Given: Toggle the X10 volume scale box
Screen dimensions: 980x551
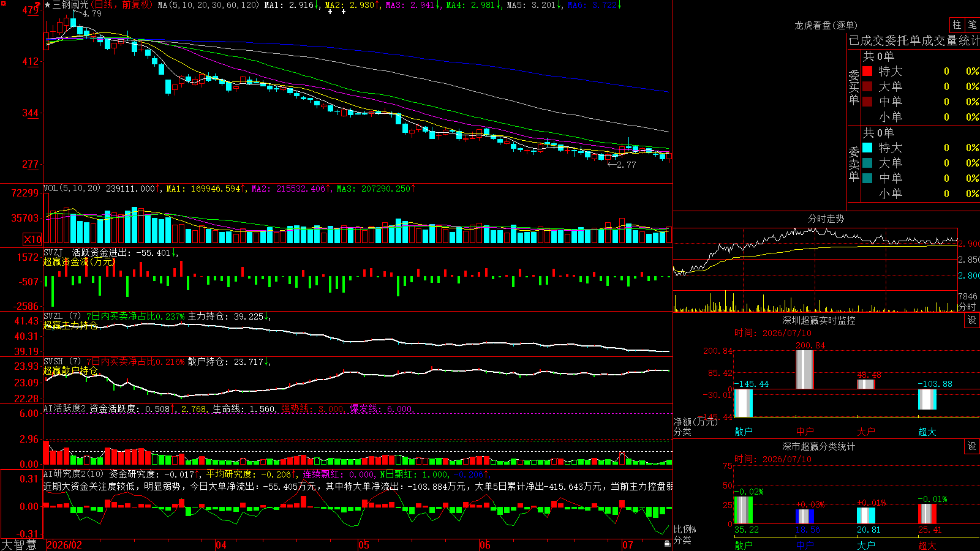Looking at the screenshot, I should pos(32,239).
